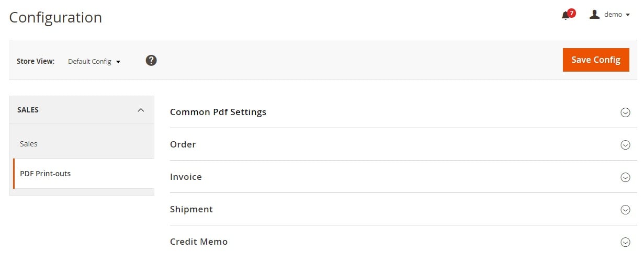Expand the Order section title
The height and width of the screenshot is (262, 644).
[183, 144]
